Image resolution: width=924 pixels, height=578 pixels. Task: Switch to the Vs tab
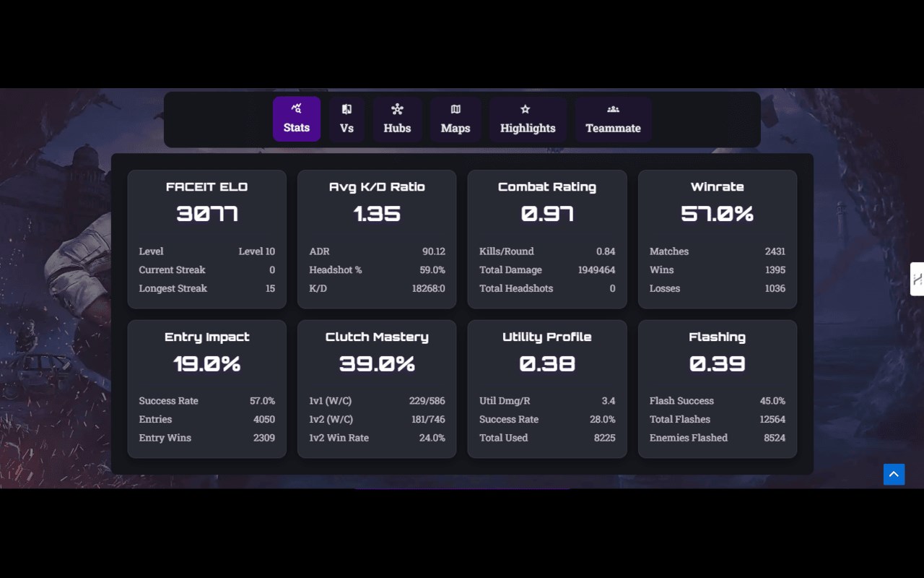(x=346, y=118)
